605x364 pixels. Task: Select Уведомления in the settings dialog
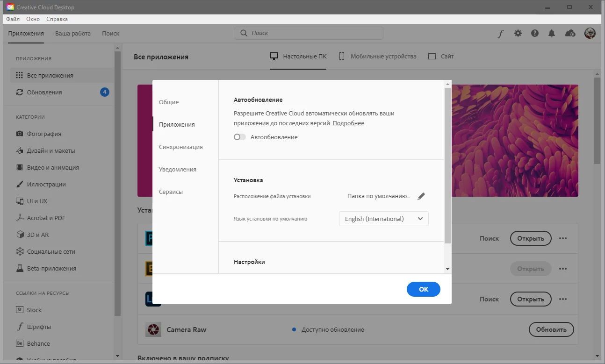pos(178,169)
